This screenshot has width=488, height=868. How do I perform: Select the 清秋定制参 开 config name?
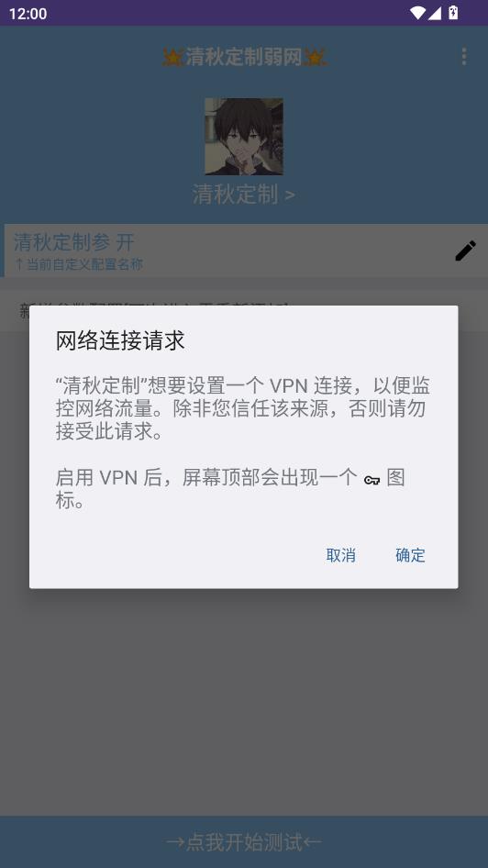[x=74, y=242]
